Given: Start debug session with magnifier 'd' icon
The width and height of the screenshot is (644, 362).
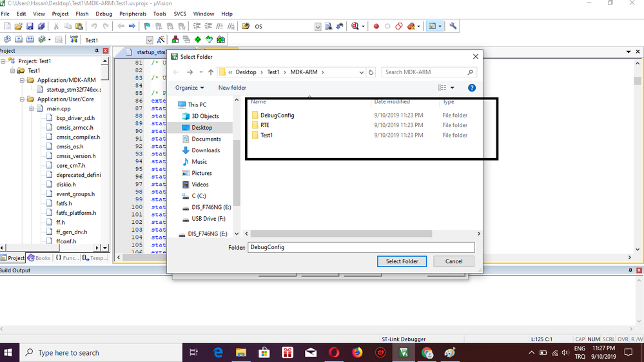Looking at the screenshot, I should pos(355,26).
